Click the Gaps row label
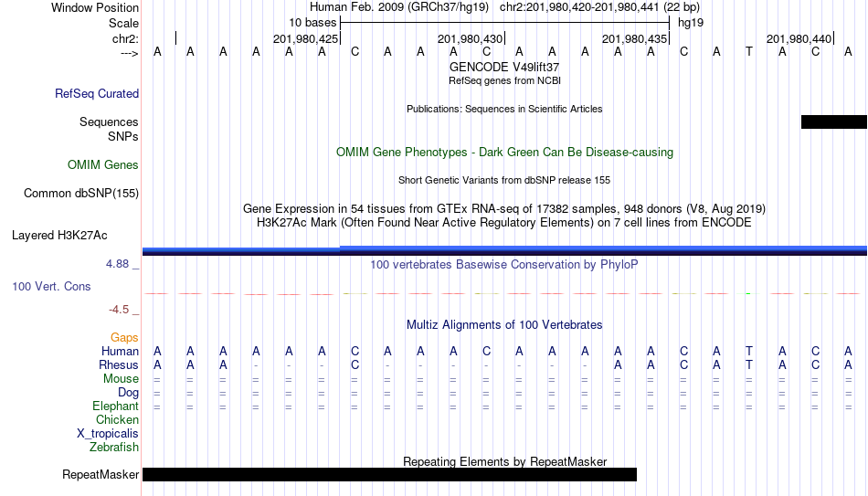The height and width of the screenshot is (496, 868). click(124, 338)
